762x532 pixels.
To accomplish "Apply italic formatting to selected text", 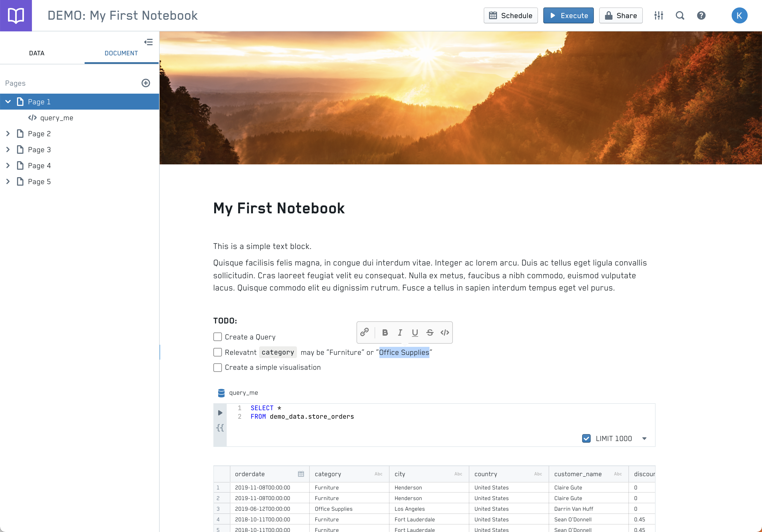I will [x=400, y=332].
